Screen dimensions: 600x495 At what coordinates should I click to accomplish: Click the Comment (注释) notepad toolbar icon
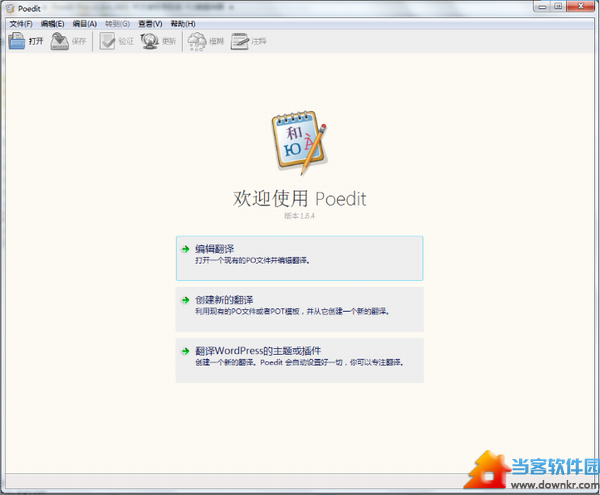tap(240, 41)
